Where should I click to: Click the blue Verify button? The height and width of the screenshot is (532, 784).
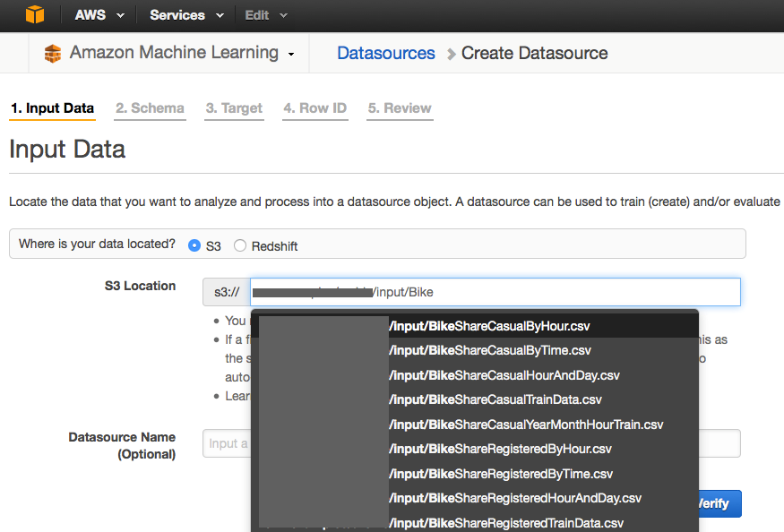(719, 503)
